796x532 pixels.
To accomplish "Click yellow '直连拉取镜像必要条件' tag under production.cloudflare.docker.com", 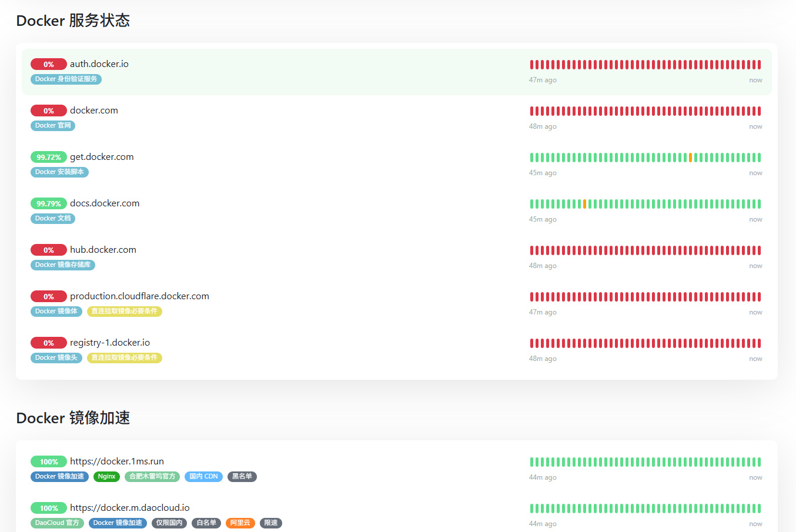I will [125, 312].
